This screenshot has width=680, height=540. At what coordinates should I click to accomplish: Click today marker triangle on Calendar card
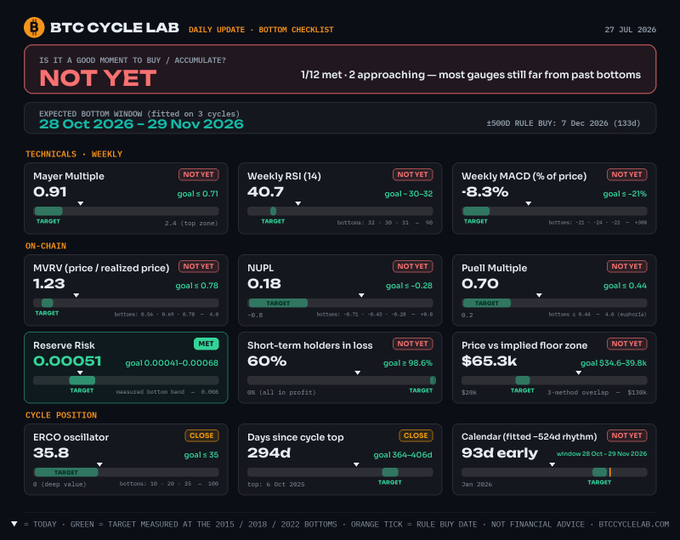pyautogui.click(x=552, y=464)
